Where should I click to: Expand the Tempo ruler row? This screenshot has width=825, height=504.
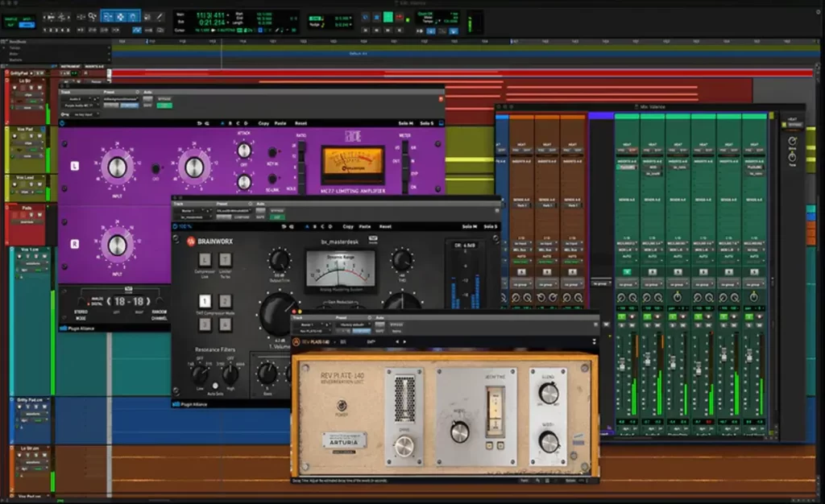coord(4,48)
